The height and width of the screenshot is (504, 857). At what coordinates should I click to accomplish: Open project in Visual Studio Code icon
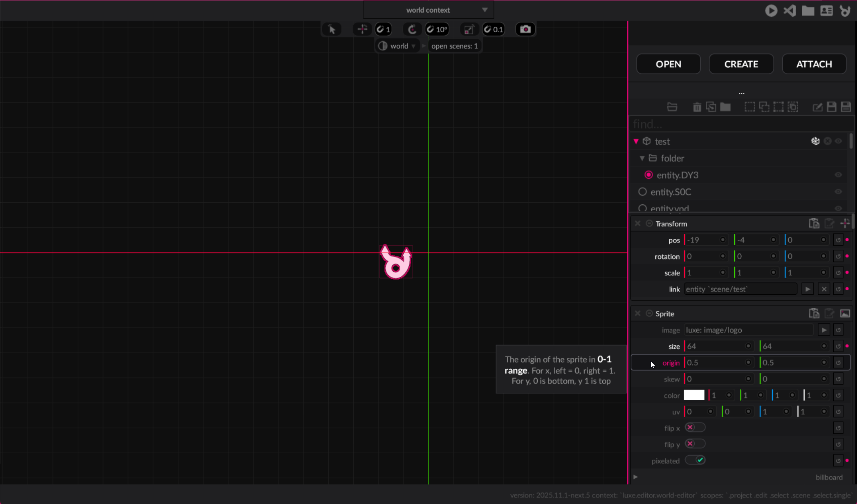pyautogui.click(x=790, y=11)
